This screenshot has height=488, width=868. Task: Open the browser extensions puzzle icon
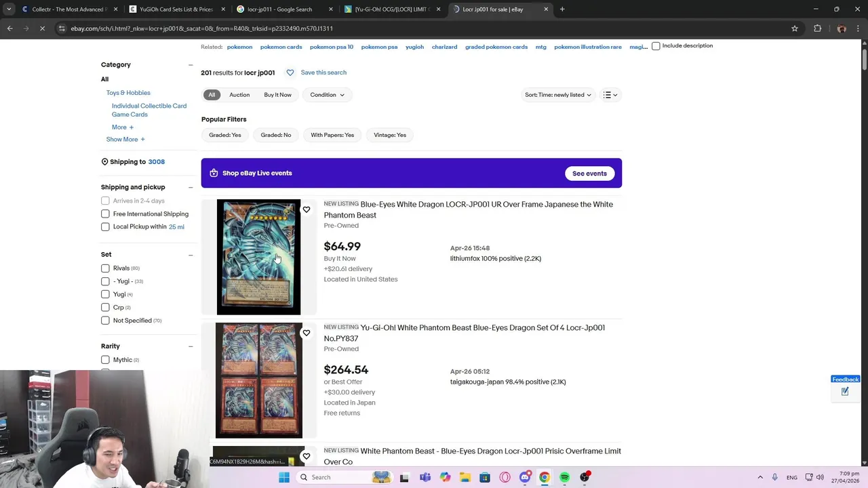(817, 28)
